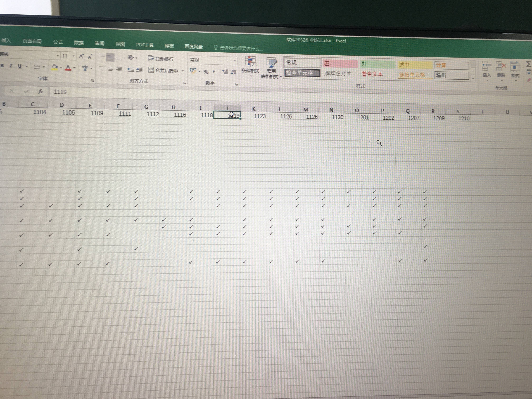Click the formula bar cancel X icon

(11, 91)
